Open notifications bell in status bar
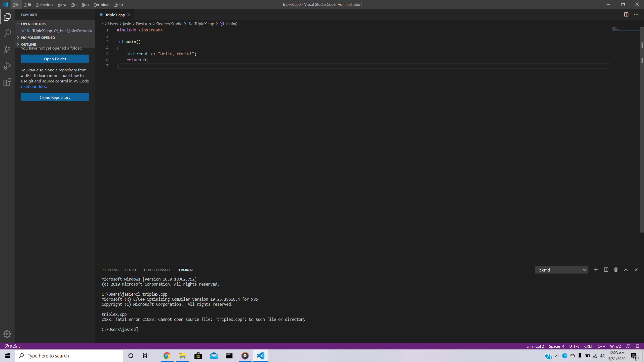 (637, 346)
